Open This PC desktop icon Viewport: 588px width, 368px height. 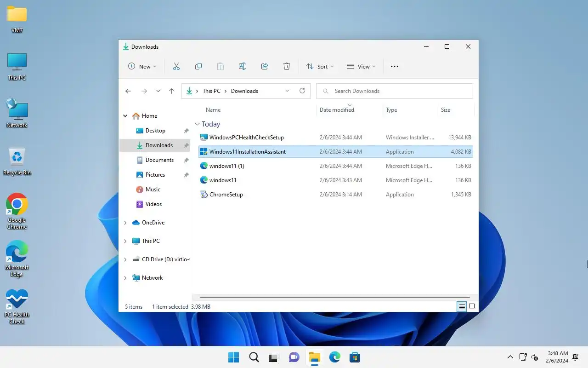click(17, 67)
